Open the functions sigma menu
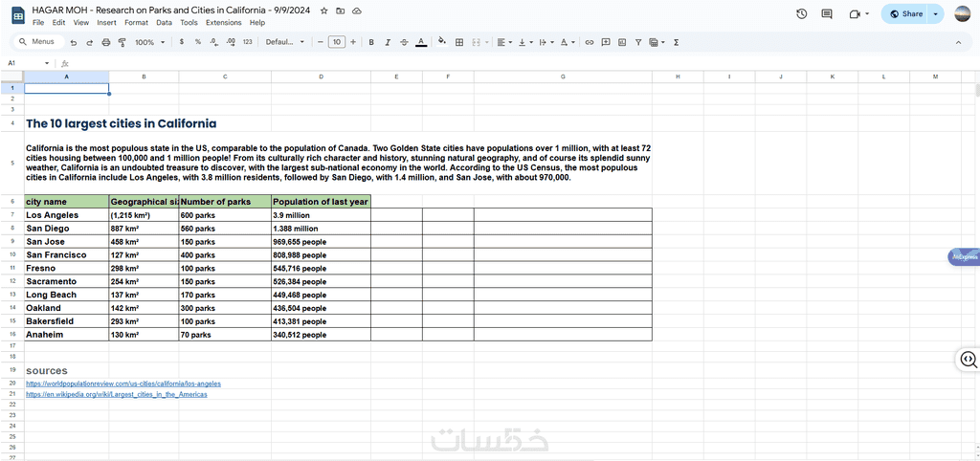The height and width of the screenshot is (461, 980). point(677,42)
